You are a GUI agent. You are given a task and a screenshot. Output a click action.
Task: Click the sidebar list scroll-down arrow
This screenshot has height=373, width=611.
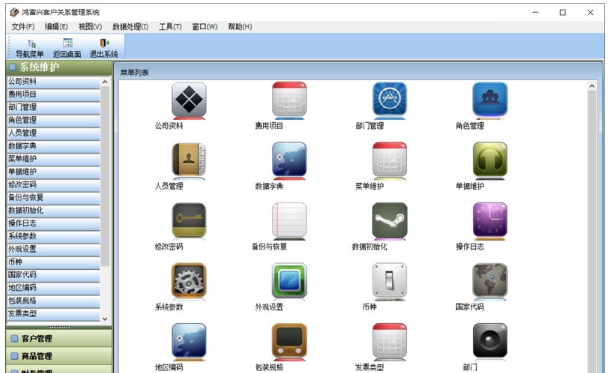tap(105, 319)
